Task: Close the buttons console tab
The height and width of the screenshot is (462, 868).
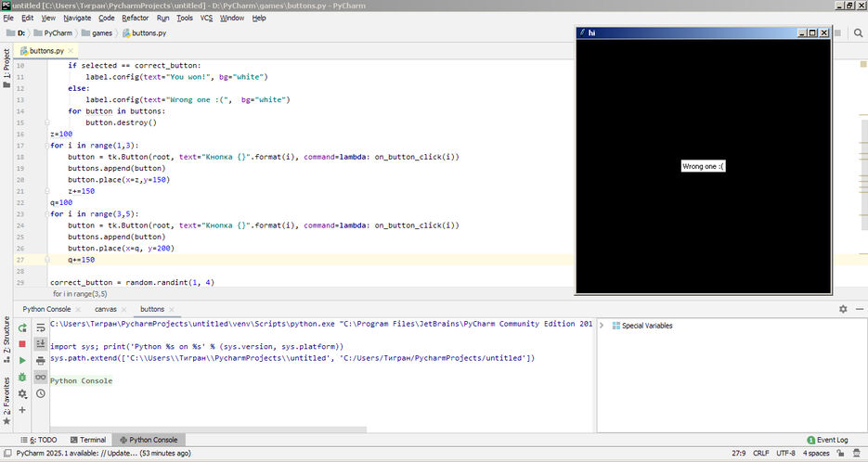Action: (172, 310)
